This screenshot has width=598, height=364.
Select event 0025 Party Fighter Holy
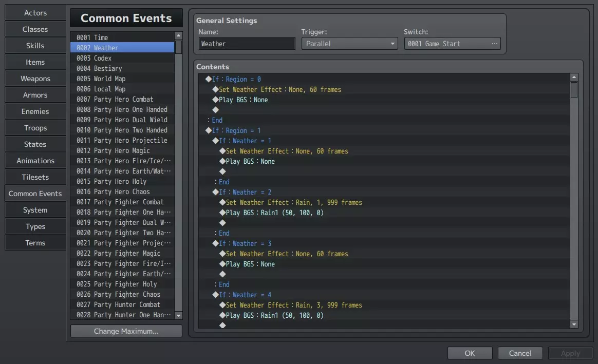(122, 284)
